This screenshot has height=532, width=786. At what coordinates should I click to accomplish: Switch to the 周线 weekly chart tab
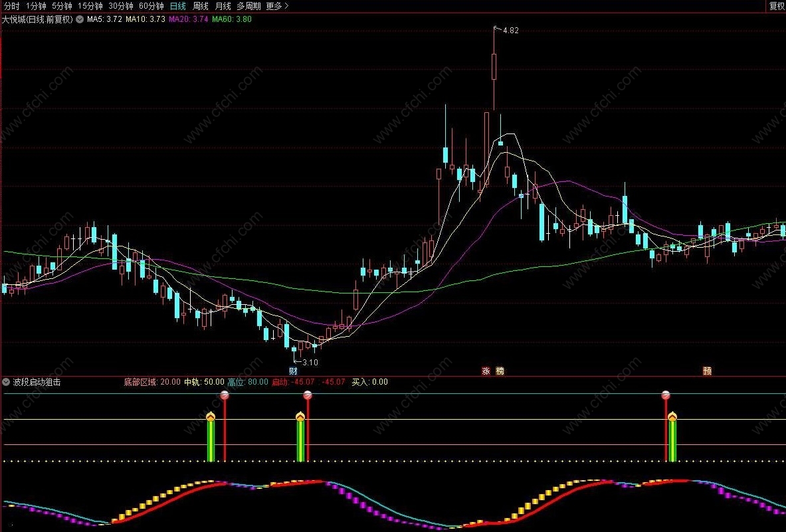[x=201, y=6]
